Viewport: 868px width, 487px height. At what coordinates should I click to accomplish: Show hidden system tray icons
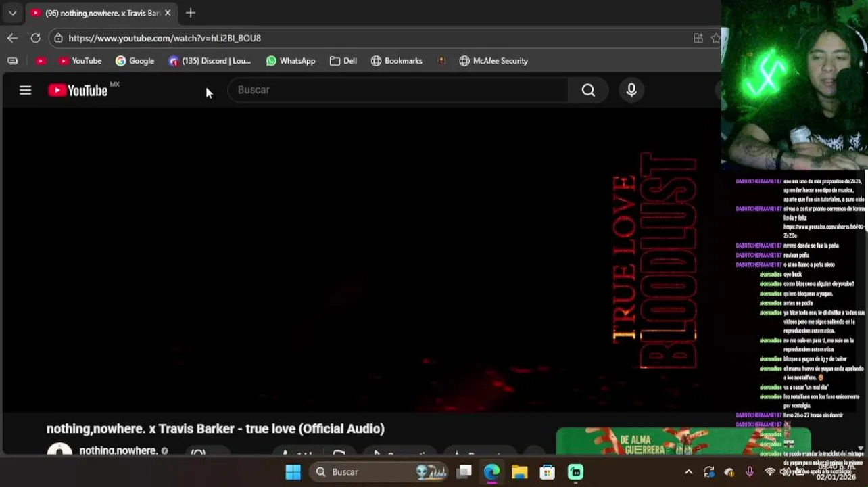click(688, 471)
